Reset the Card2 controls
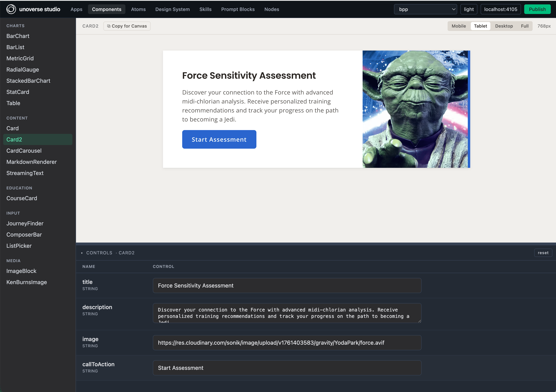The image size is (556, 392). point(543,253)
